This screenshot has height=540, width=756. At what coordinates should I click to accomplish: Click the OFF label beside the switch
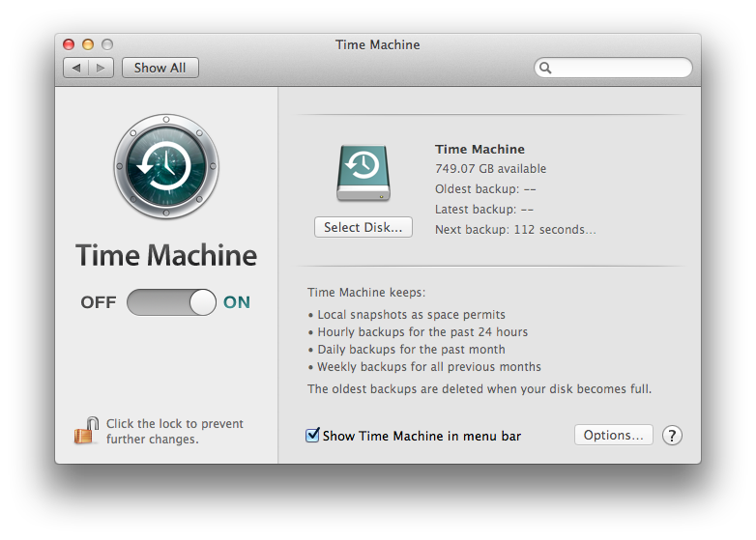pos(99,302)
